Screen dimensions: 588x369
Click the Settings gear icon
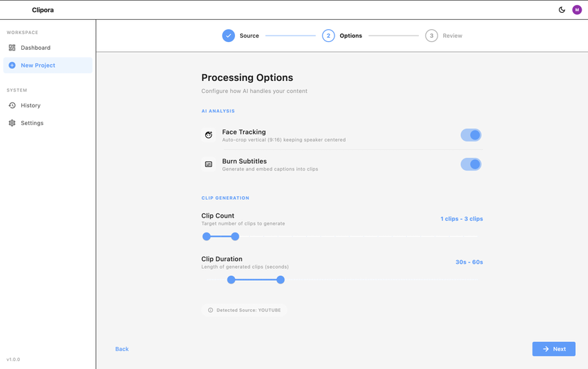(12, 123)
